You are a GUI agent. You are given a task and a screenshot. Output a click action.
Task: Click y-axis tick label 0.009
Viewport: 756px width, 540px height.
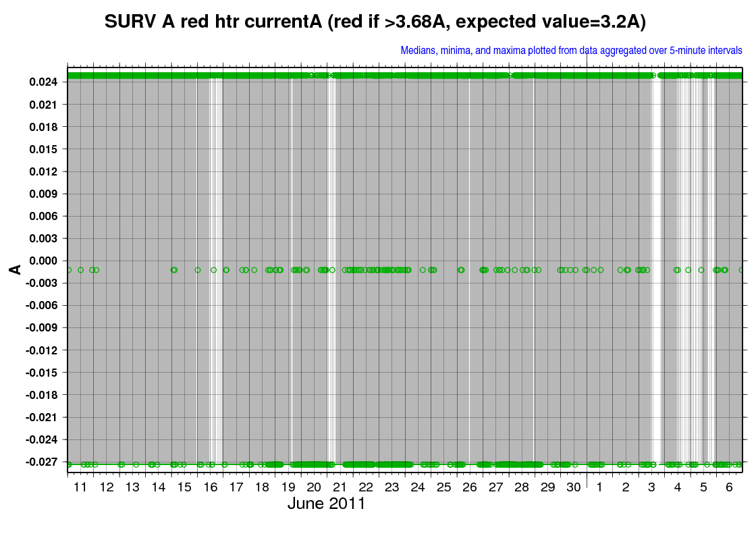43,194
